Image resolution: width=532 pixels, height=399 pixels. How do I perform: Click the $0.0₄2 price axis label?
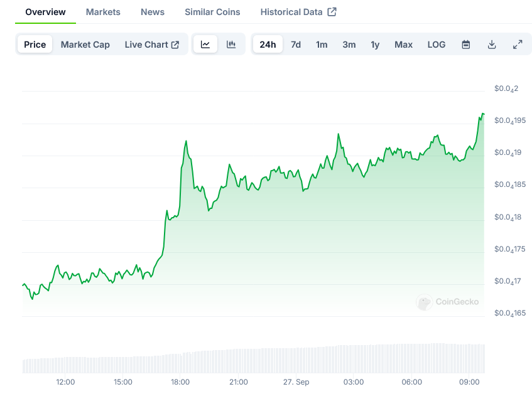coord(506,89)
